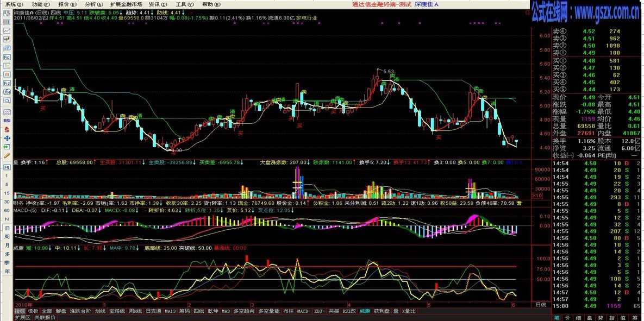The height and width of the screenshot is (321, 644).
Task: Click the RSI indicator sidebar icon
Action: tap(7, 121)
